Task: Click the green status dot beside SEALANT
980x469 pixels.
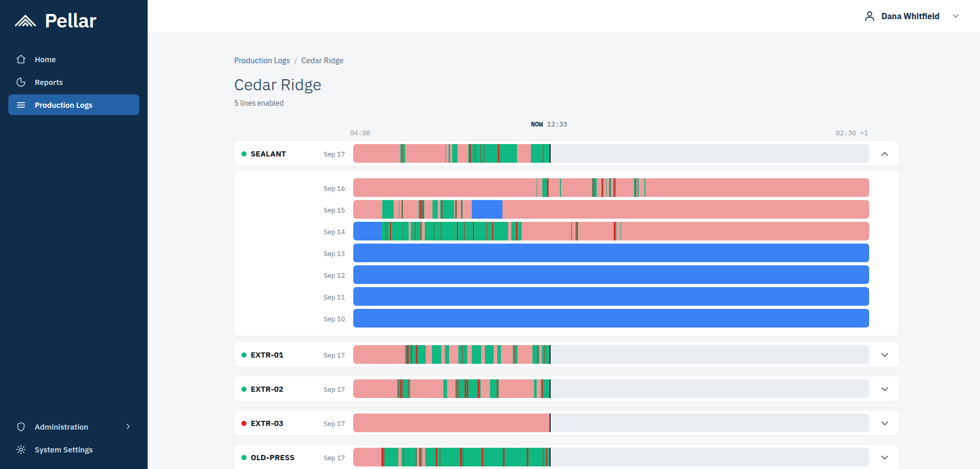Action: pyautogui.click(x=244, y=154)
